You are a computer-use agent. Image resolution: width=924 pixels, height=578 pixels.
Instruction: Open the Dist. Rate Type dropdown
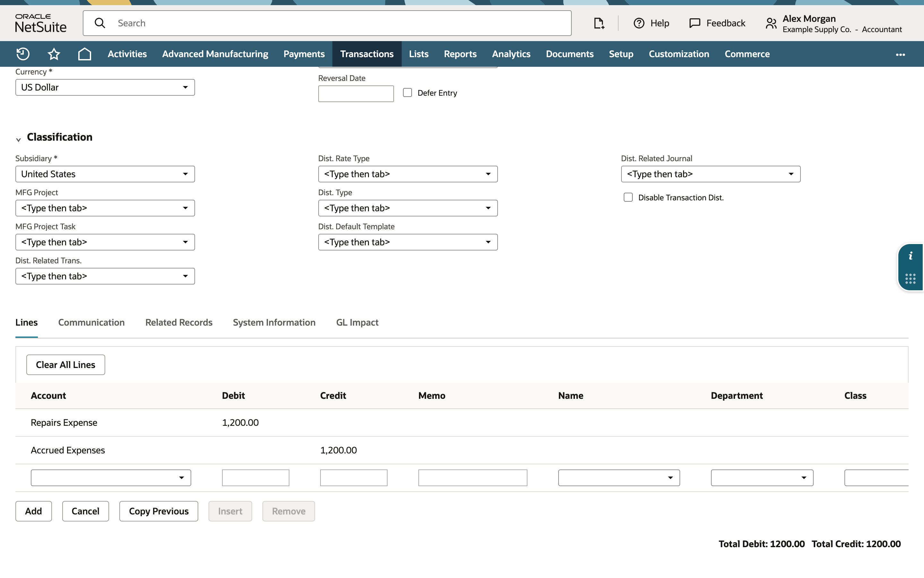[x=408, y=174]
